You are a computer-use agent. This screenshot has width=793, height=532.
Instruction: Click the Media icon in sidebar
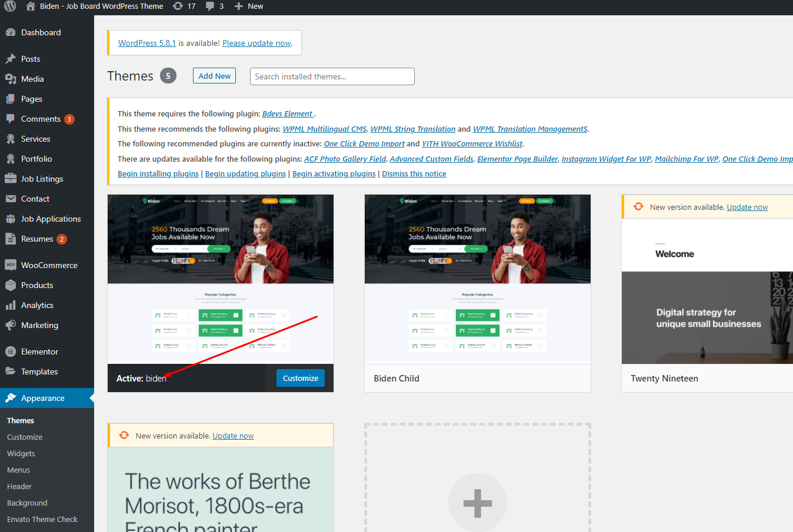pos(11,79)
